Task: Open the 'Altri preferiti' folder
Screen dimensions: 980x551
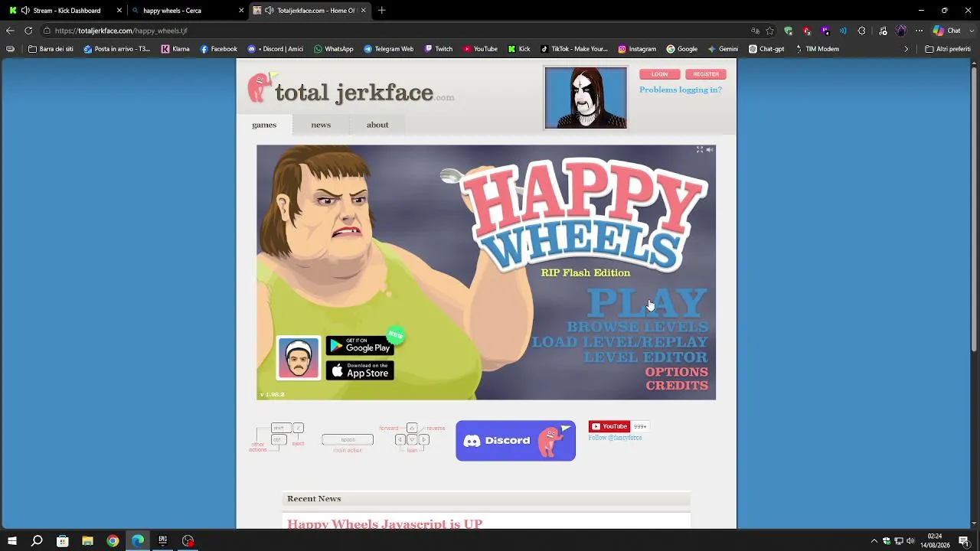Action: 948,49
